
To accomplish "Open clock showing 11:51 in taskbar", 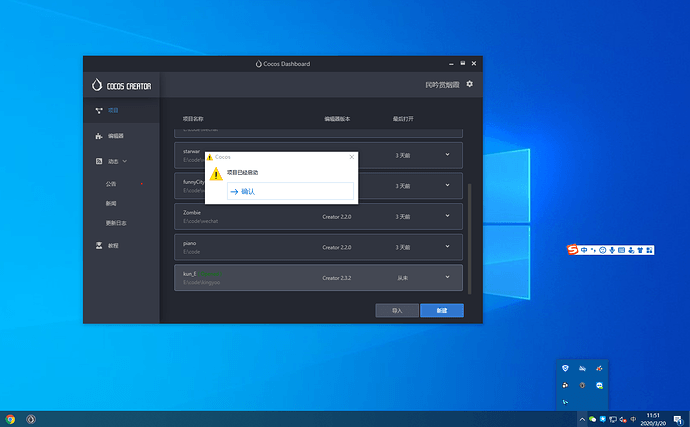I will (653, 419).
